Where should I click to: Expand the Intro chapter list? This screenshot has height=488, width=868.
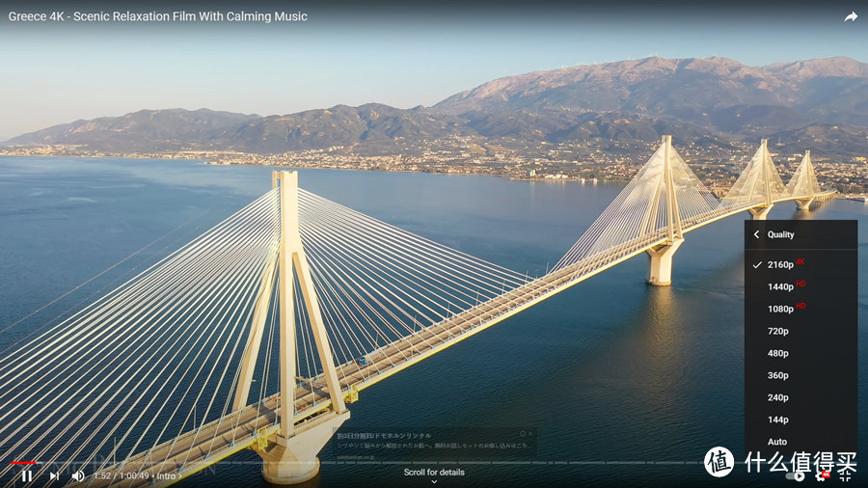point(170,475)
